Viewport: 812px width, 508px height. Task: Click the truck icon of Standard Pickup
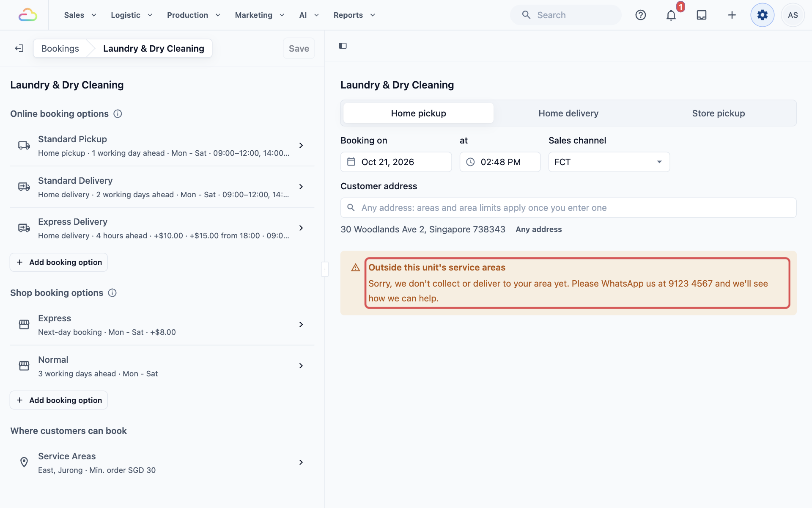click(x=24, y=146)
